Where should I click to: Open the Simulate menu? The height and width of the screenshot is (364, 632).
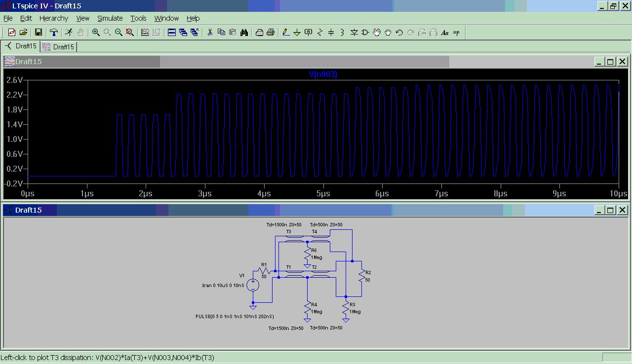[x=110, y=18]
